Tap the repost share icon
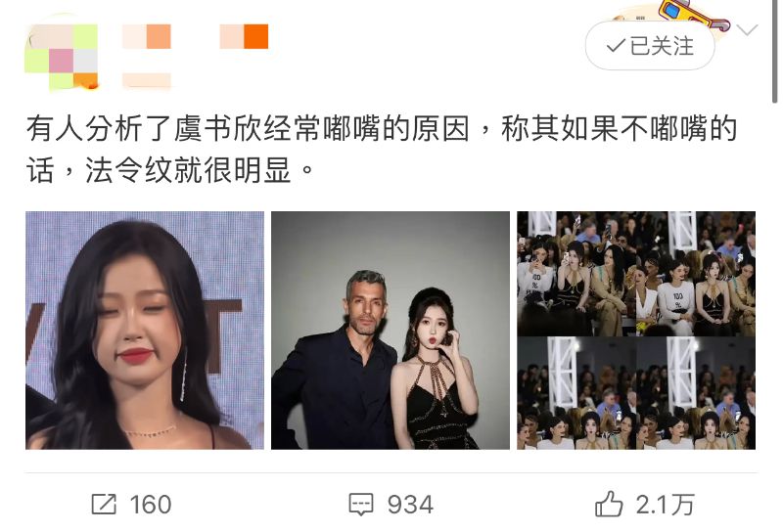 104,504
